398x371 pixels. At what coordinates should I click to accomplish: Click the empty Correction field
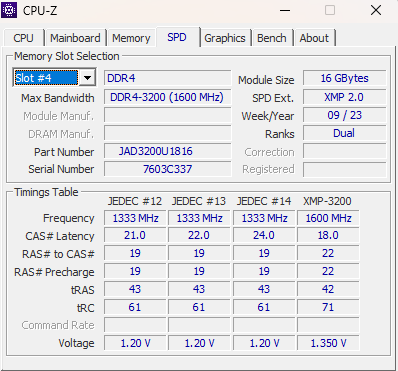click(344, 151)
